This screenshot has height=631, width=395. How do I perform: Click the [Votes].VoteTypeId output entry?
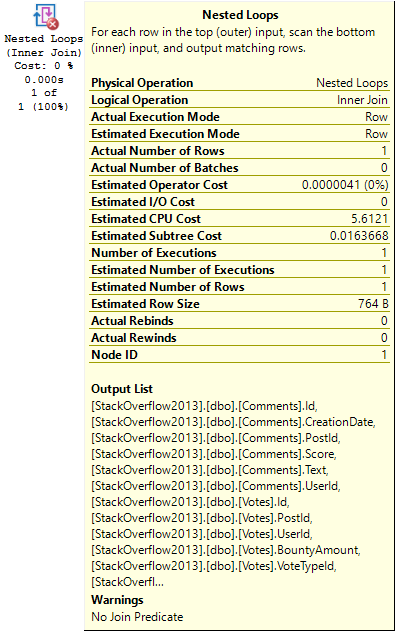(x=214, y=566)
